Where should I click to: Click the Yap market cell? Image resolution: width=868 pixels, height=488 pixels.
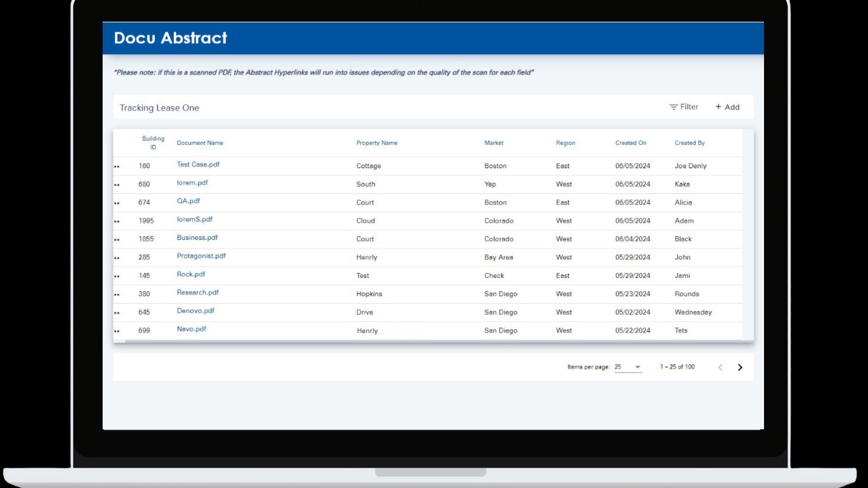[x=490, y=184]
